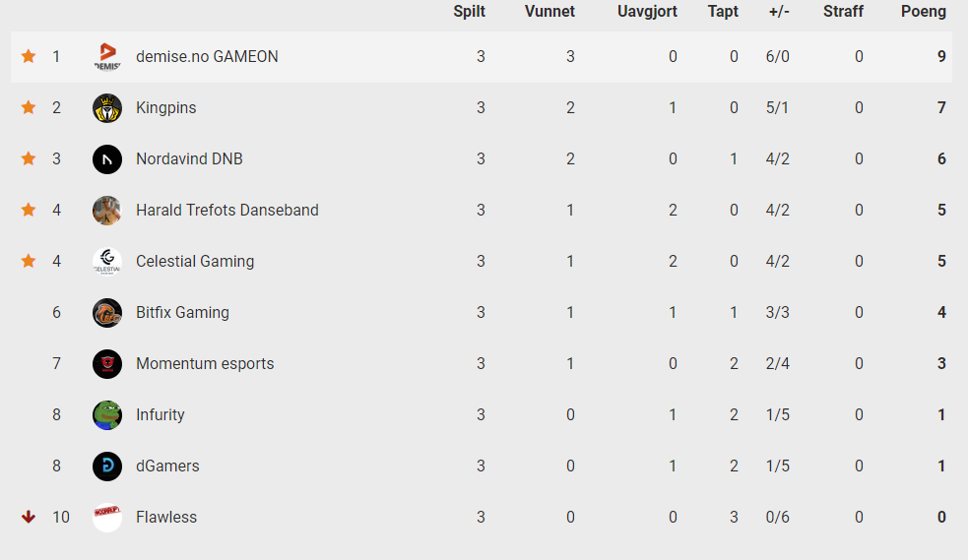
Task: Open the Flawless team logo
Action: point(107,518)
